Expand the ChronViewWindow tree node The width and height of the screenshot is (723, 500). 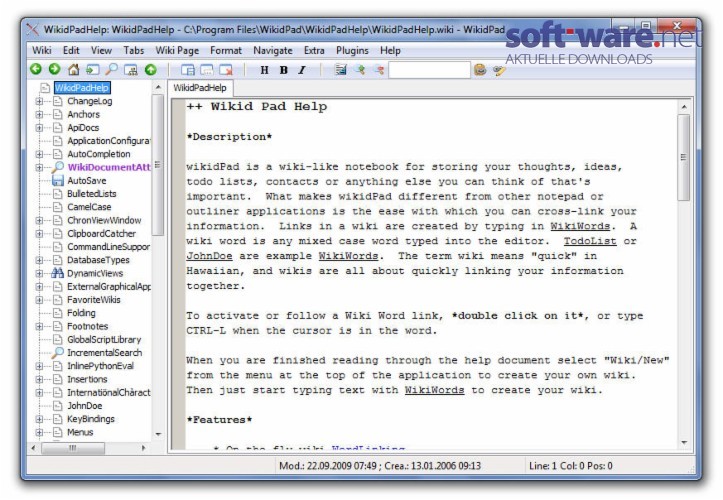point(40,220)
